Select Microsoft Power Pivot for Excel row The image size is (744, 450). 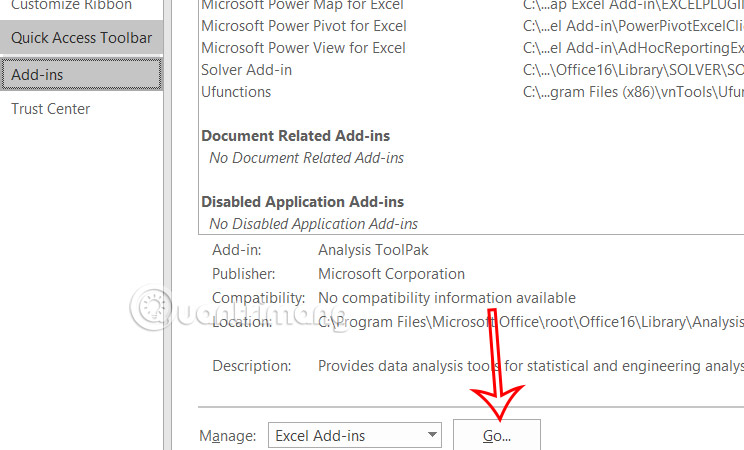pos(303,26)
